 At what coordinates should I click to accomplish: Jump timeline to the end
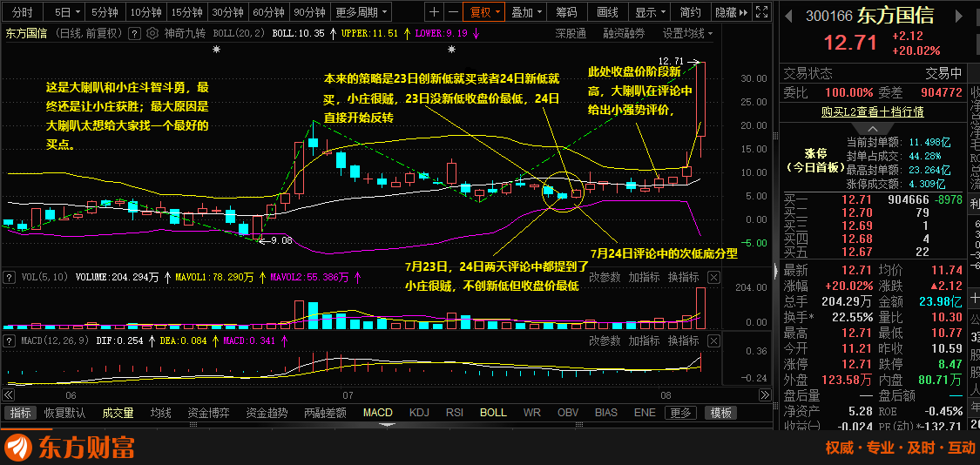click(x=765, y=395)
